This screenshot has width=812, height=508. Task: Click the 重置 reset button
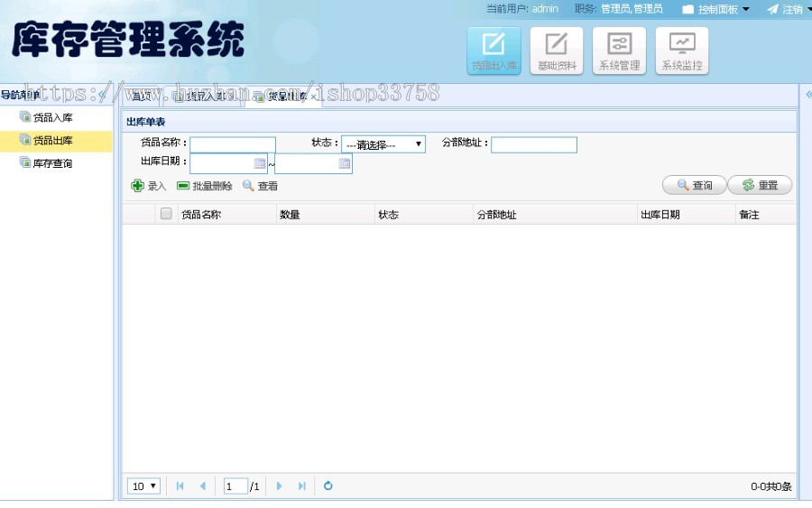click(x=760, y=185)
